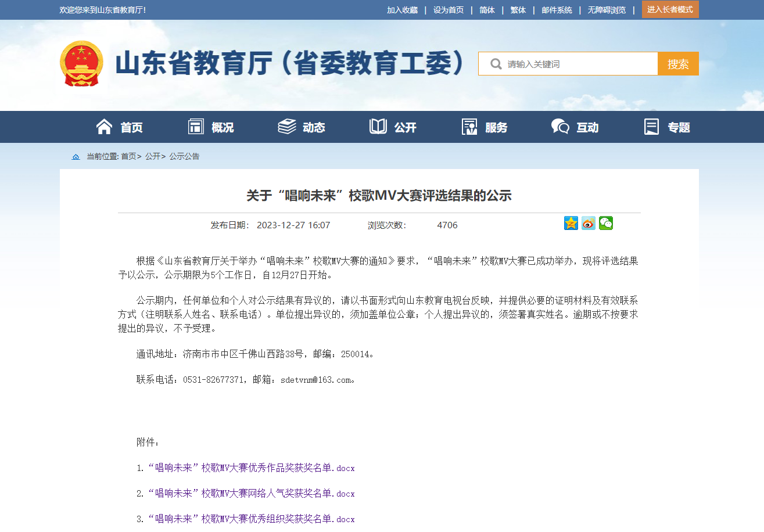
Task: Click the 服务 service icon
Action: tap(469, 127)
